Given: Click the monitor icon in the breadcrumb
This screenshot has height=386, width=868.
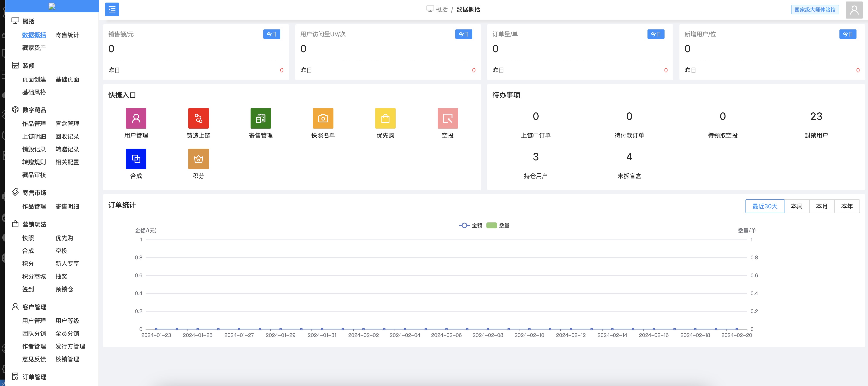Looking at the screenshot, I should point(430,9).
